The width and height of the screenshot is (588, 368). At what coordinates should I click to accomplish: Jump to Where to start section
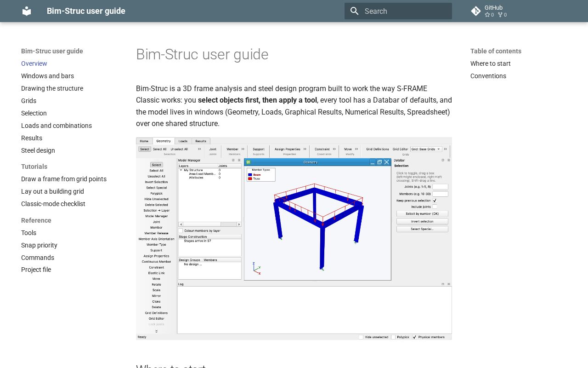click(490, 63)
